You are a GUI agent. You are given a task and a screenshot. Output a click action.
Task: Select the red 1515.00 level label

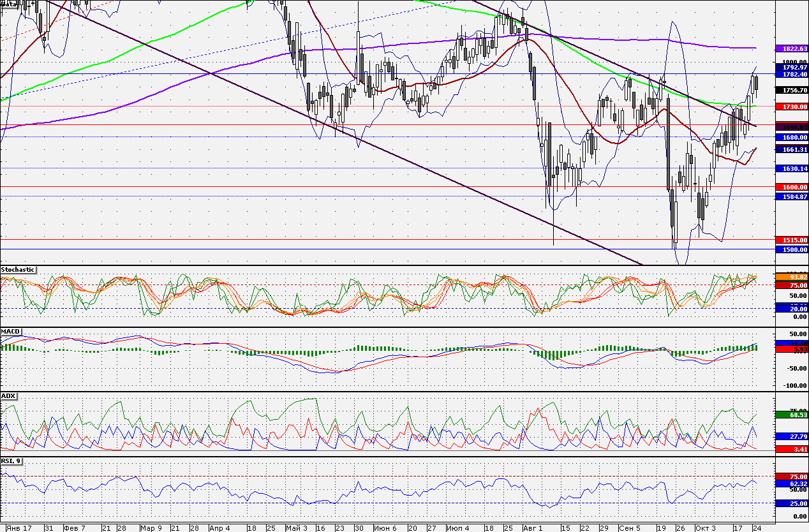[791, 240]
